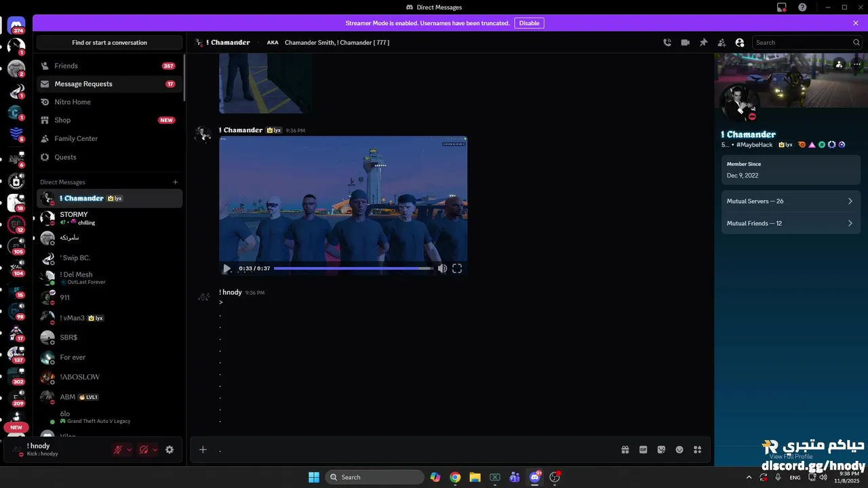Image resolution: width=868 pixels, height=488 pixels.
Task: Expand Mutual Servers — 26
Action: click(791, 201)
